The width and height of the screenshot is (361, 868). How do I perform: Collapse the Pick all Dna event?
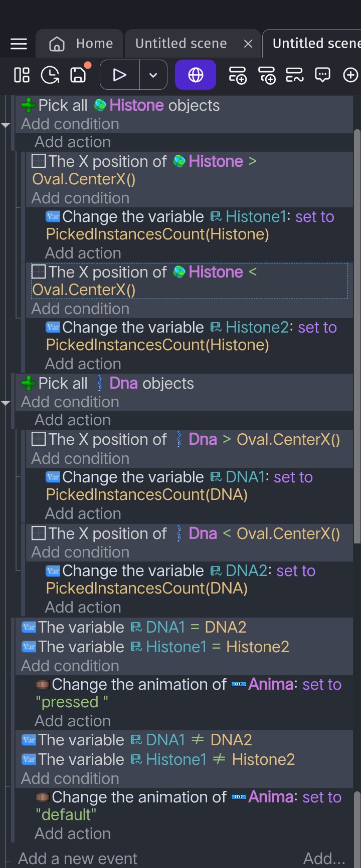pos(6,403)
